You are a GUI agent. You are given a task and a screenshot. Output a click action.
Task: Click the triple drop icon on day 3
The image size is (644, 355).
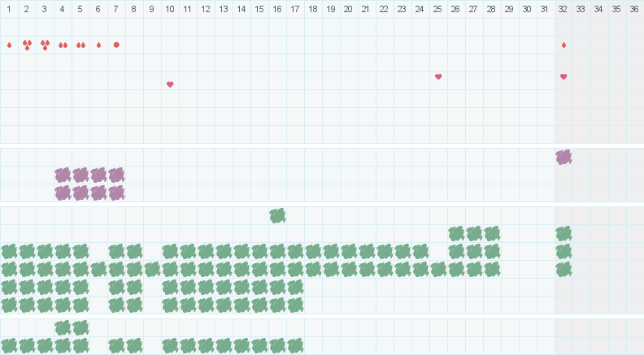click(x=45, y=45)
